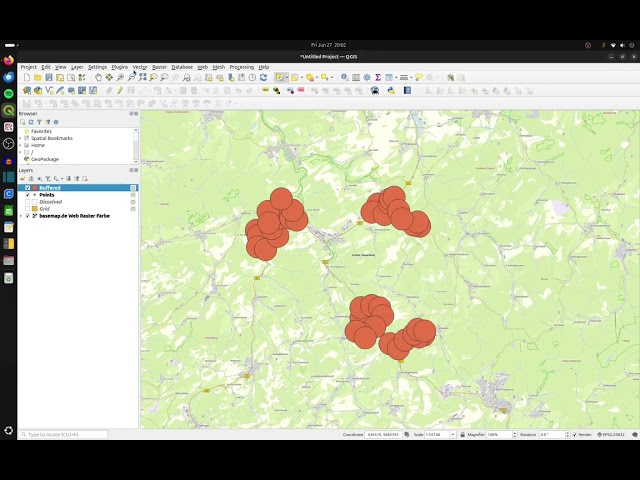Image resolution: width=640 pixels, height=480 pixels.
Task: Open the Data Source Manager icon
Action: [x=27, y=91]
